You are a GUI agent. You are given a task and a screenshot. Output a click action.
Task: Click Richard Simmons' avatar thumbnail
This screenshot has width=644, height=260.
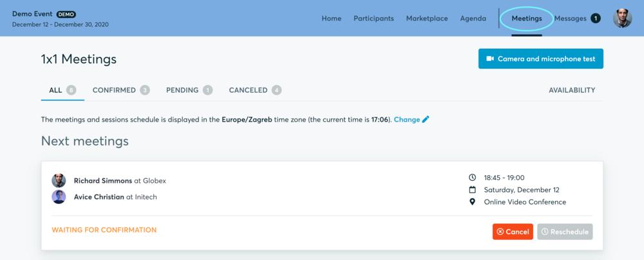tap(59, 181)
